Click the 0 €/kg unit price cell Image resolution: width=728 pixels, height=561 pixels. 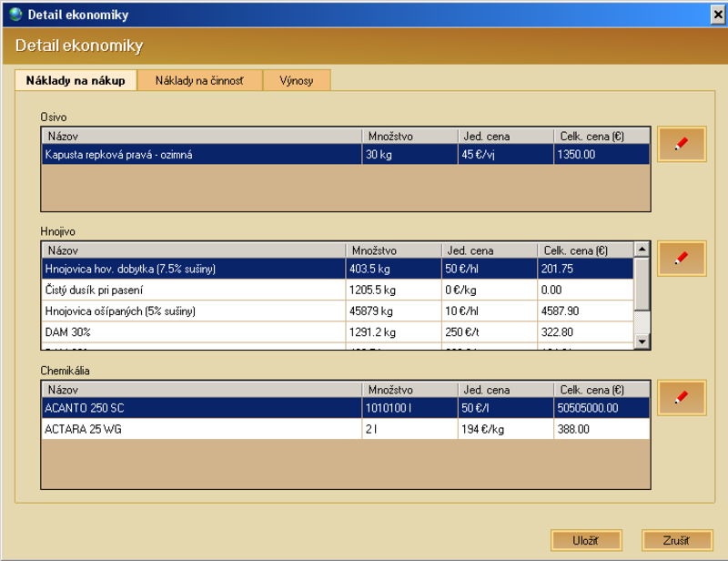pos(490,290)
